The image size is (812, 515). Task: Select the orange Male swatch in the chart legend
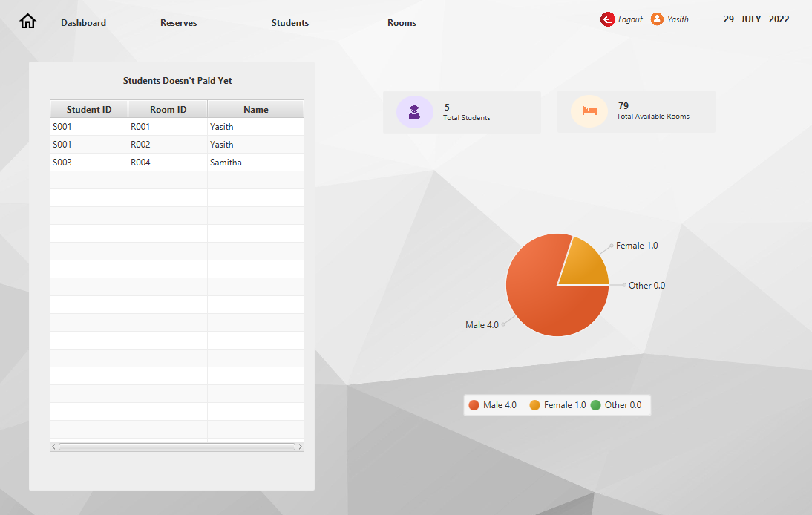point(473,404)
